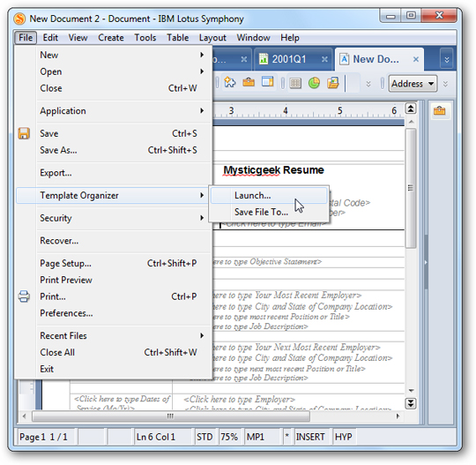This screenshot has height=465, width=476.
Task: Click the insert graphic from file icon
Action: 333,83
